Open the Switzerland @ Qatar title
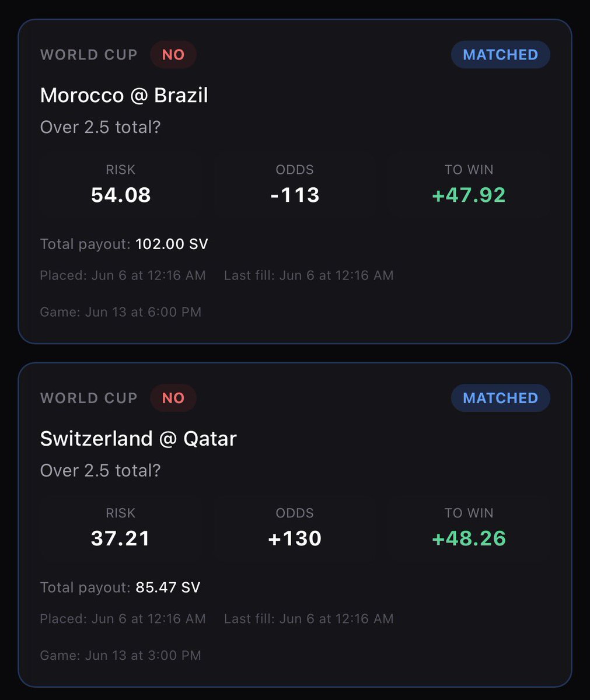The width and height of the screenshot is (590, 700). 138,439
